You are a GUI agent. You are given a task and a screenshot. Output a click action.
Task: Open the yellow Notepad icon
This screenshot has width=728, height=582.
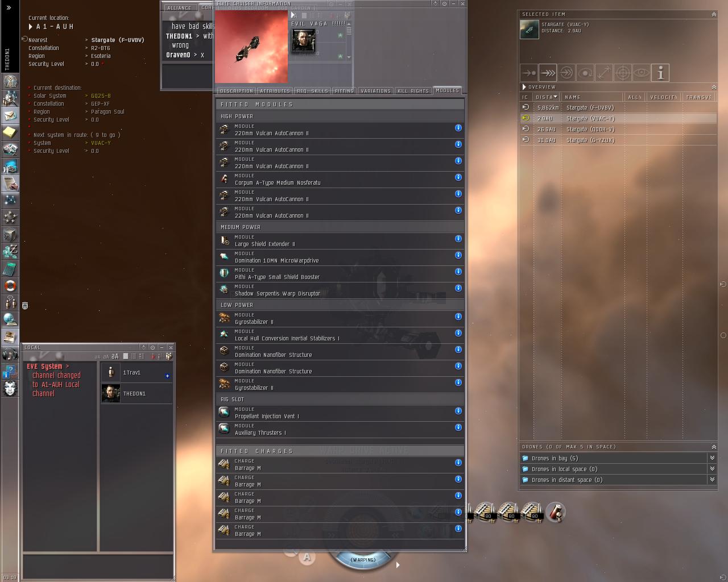click(10, 132)
